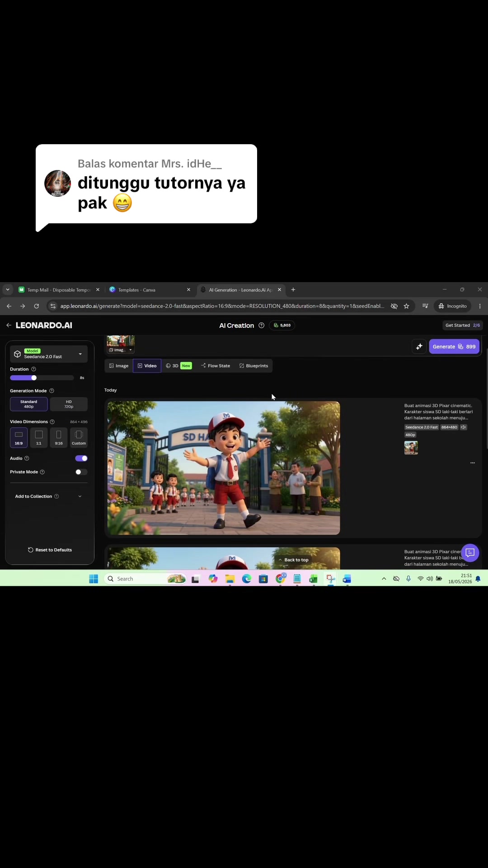Image resolution: width=488 pixels, height=868 pixels.
Task: Click the Windows taskbar Search box
Action: (x=145, y=579)
